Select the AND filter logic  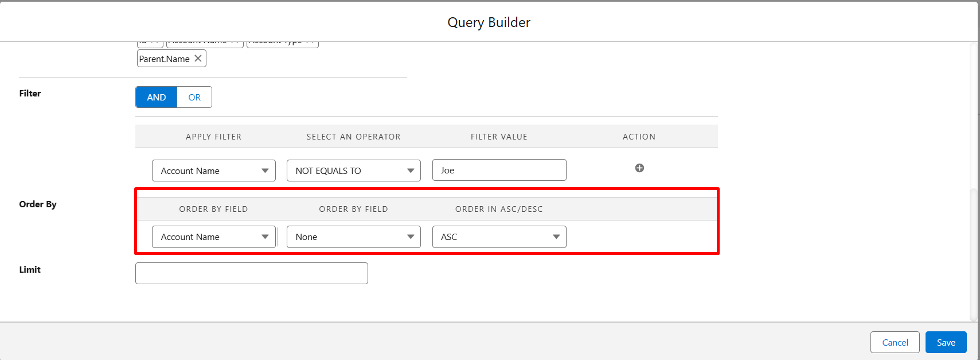(x=157, y=98)
